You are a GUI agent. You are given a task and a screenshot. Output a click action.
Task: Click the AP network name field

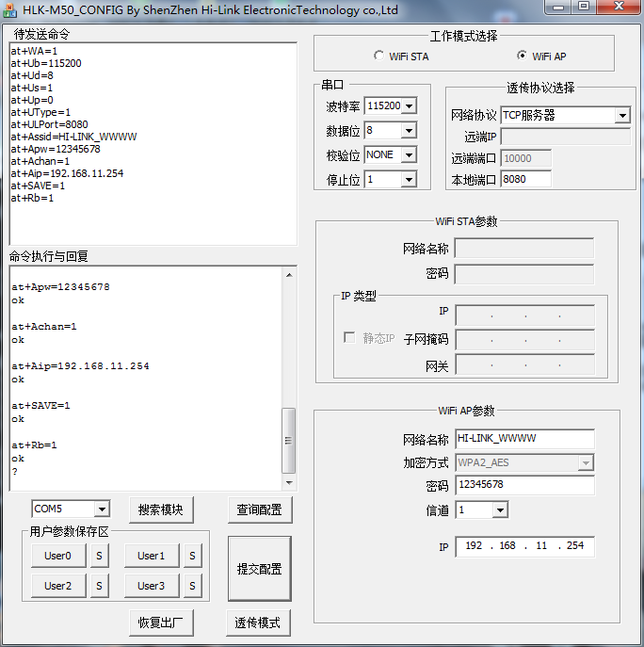(x=523, y=439)
